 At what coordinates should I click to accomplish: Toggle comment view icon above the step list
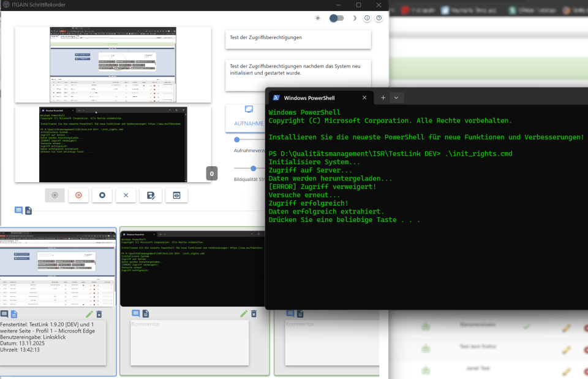(18, 210)
